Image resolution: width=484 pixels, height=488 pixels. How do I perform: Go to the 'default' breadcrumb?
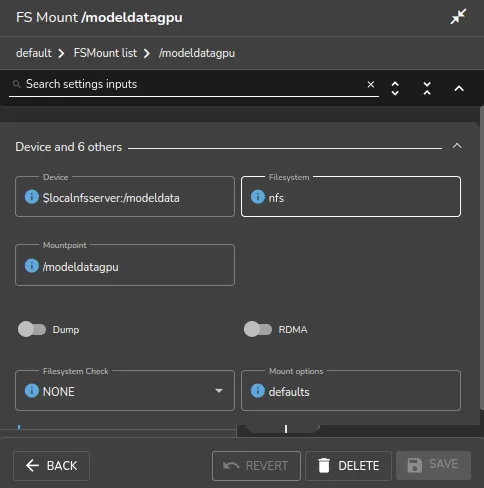34,53
